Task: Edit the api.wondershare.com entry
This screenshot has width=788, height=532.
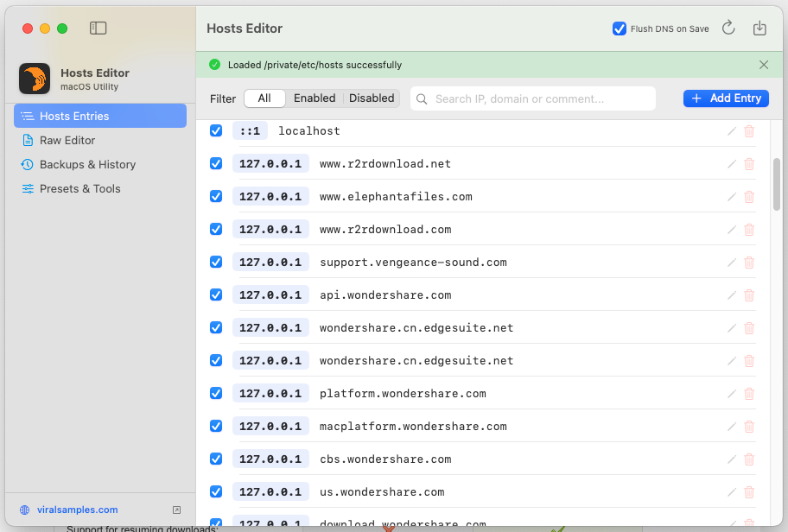Action: 732,295
